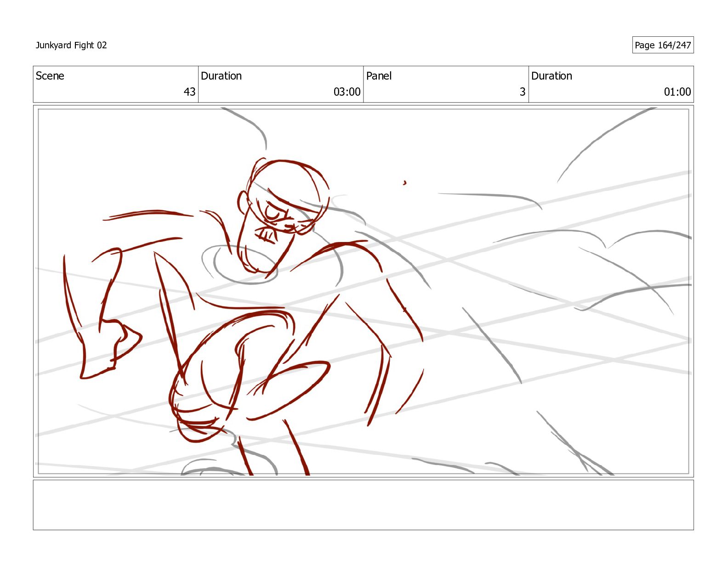
Task: Click the 'Panel' label
Action: tap(379, 76)
